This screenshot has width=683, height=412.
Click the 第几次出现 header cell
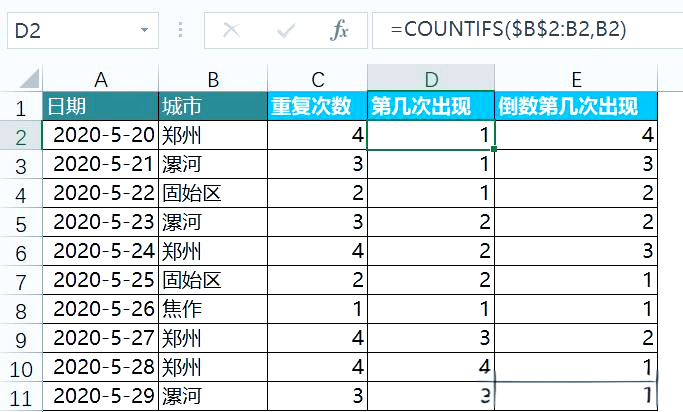431,106
